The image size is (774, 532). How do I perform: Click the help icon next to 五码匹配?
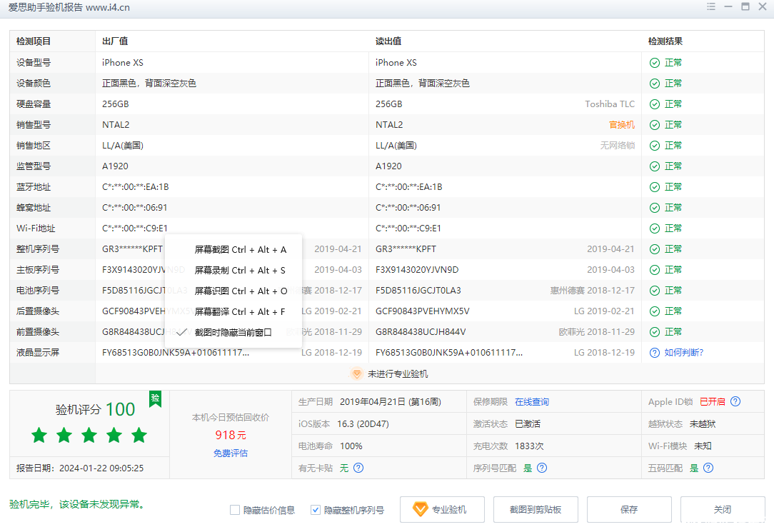(708, 468)
